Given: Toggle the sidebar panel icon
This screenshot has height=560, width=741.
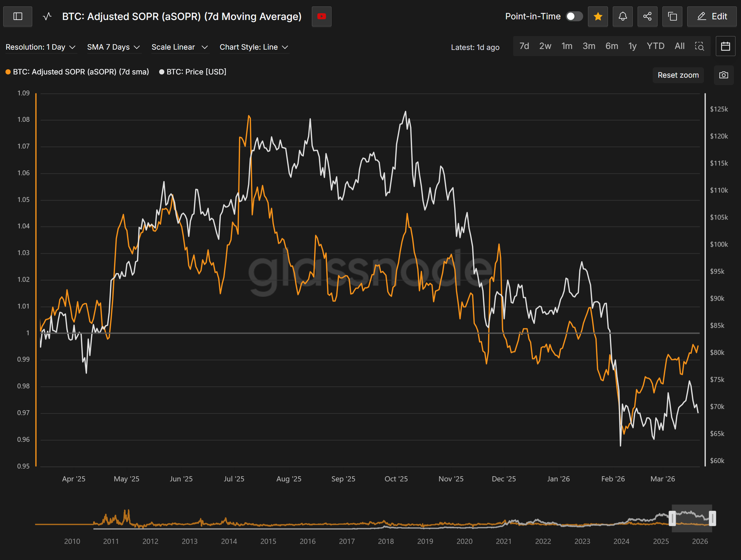Looking at the screenshot, I should click(x=18, y=16).
